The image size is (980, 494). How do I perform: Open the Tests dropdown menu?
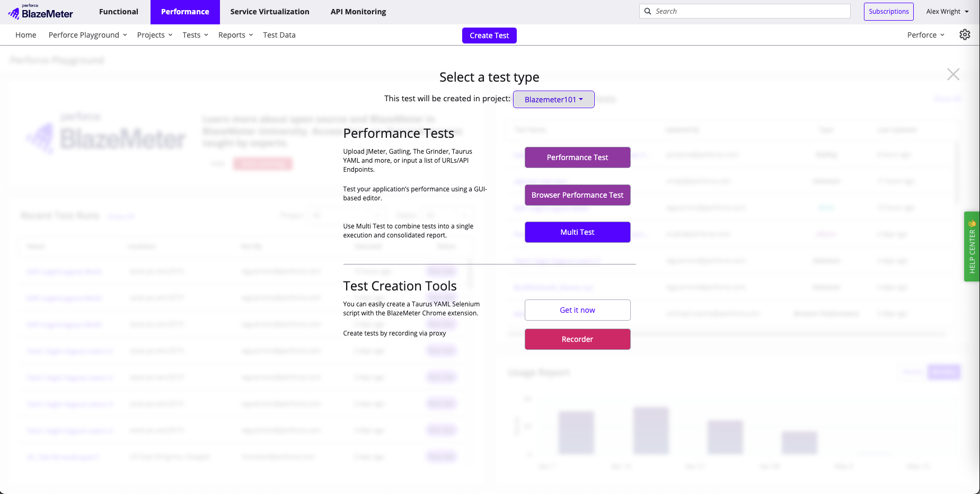[x=195, y=35]
